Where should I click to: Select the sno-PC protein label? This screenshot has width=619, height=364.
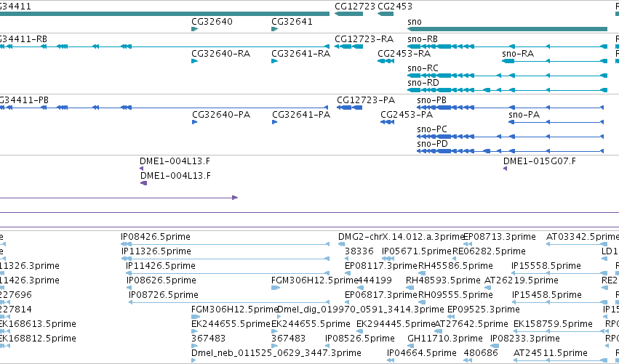coord(432,129)
